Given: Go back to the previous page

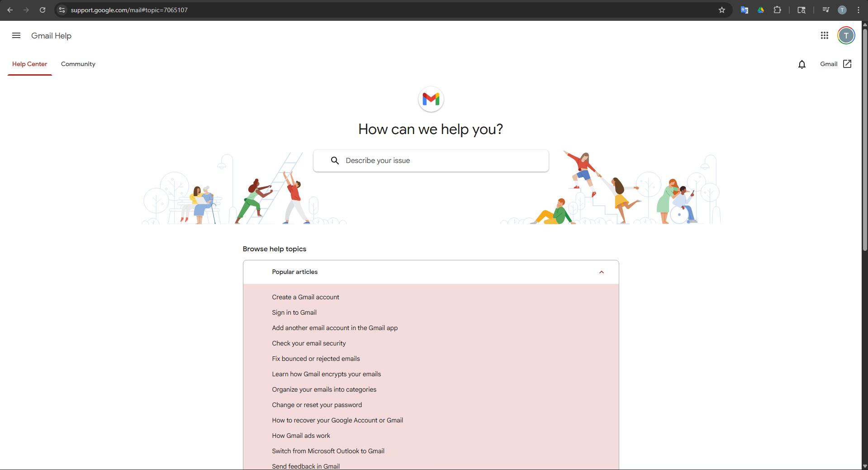Looking at the screenshot, I should pyautogui.click(x=10, y=10).
